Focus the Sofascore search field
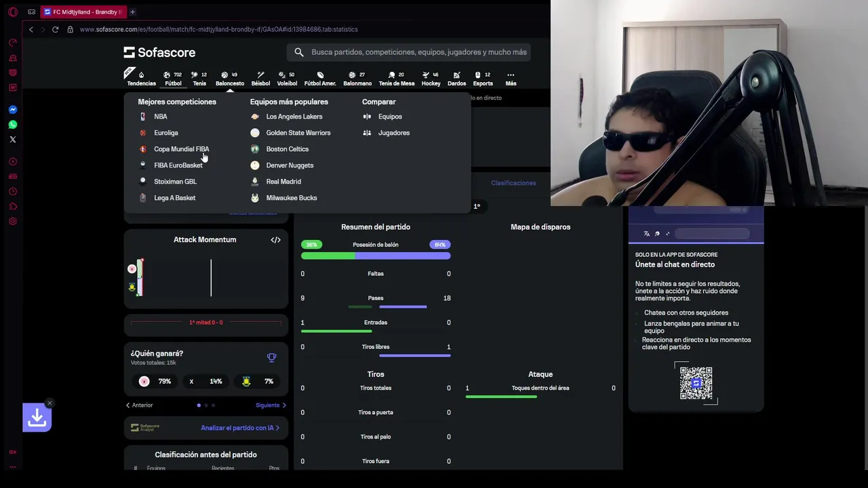868x488 pixels. click(x=409, y=52)
